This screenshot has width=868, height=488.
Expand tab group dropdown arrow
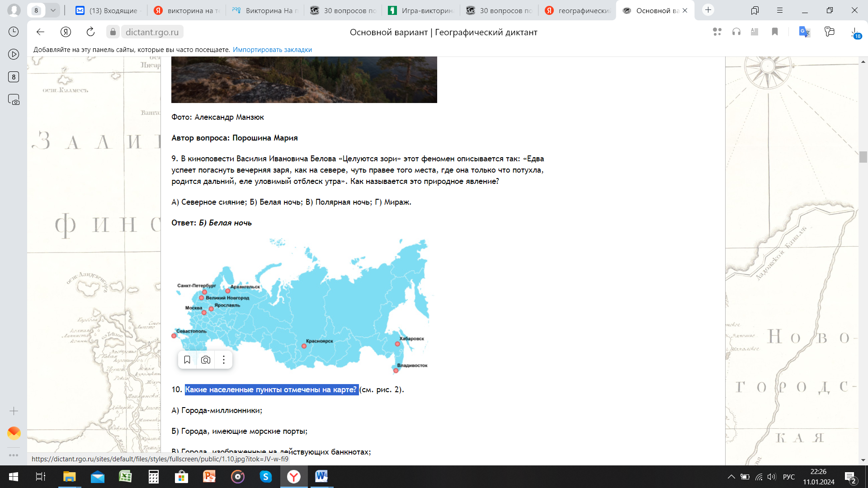[x=53, y=10]
